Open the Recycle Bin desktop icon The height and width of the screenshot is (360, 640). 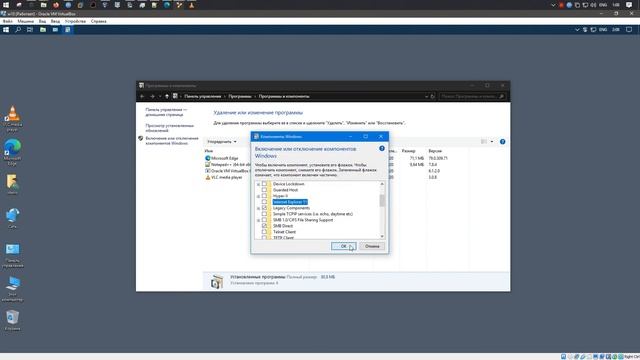click(13, 320)
